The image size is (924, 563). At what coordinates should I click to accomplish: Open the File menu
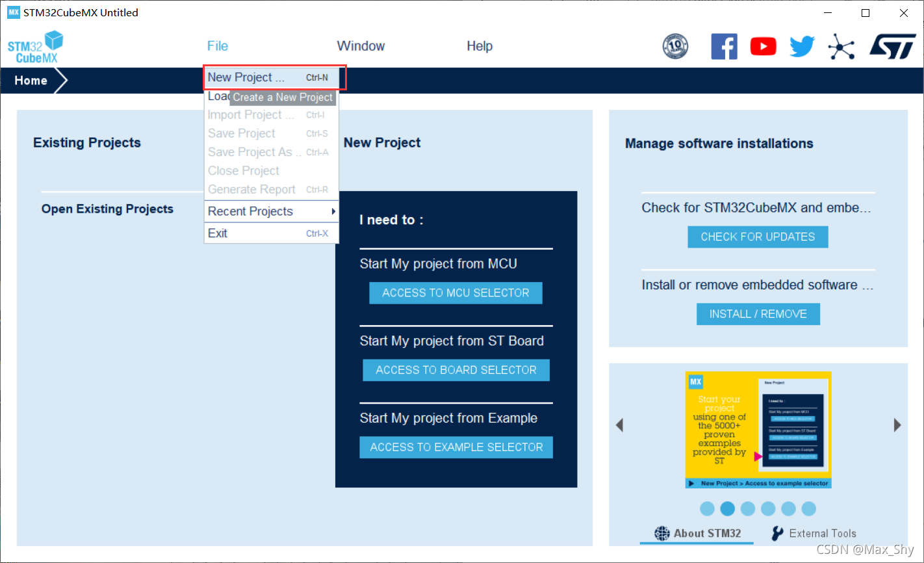(218, 46)
